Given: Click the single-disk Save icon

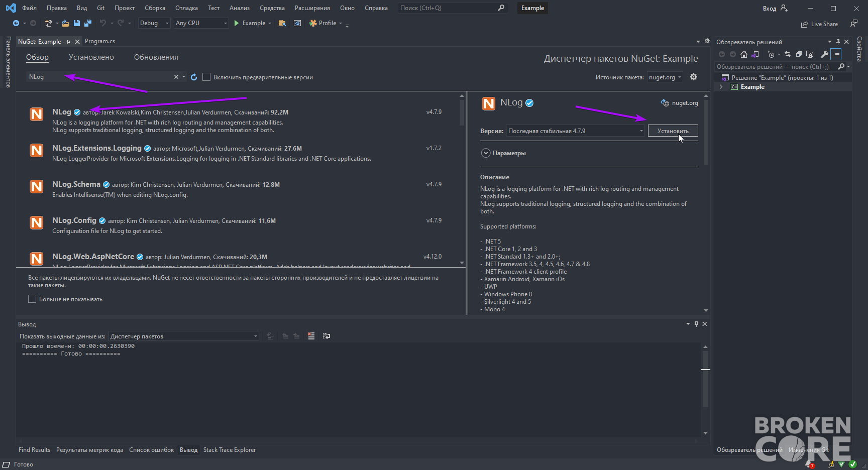Looking at the screenshot, I should tap(77, 23).
